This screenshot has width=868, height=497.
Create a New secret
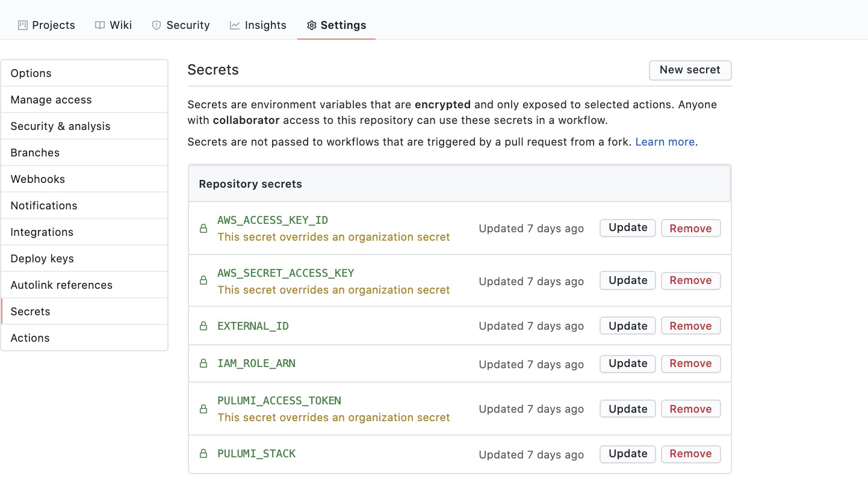click(690, 70)
